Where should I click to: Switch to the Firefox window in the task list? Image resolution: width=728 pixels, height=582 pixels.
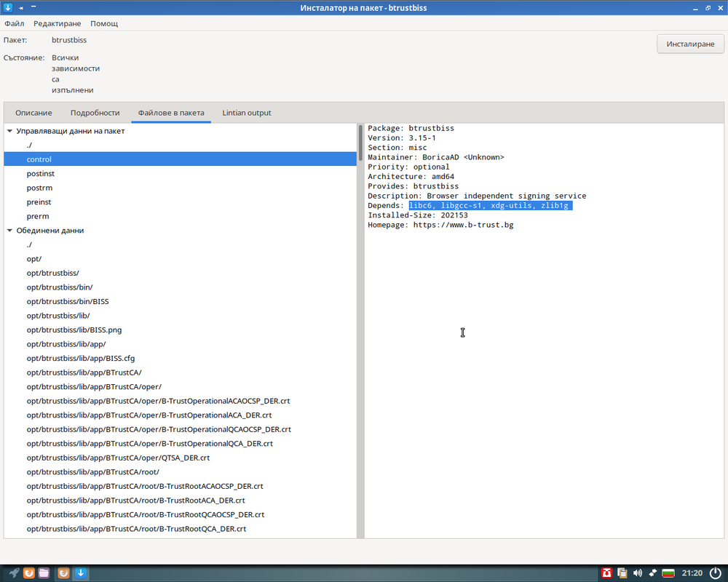click(x=63, y=573)
